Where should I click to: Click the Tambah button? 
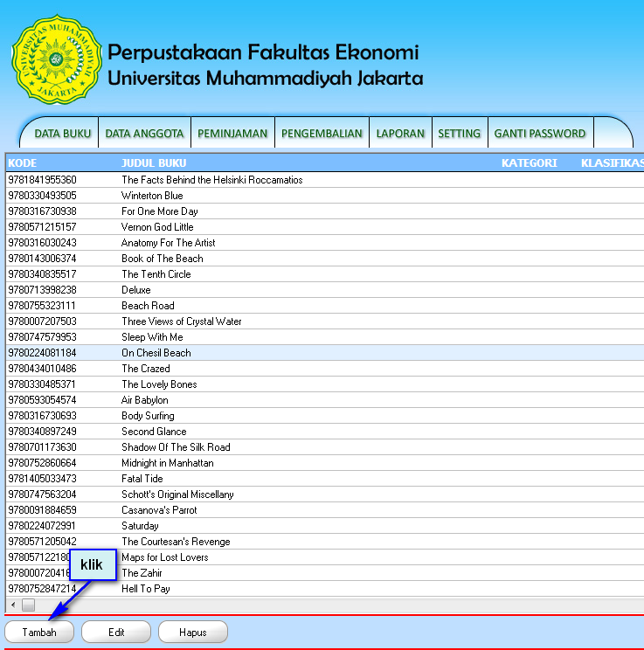pyautogui.click(x=39, y=633)
